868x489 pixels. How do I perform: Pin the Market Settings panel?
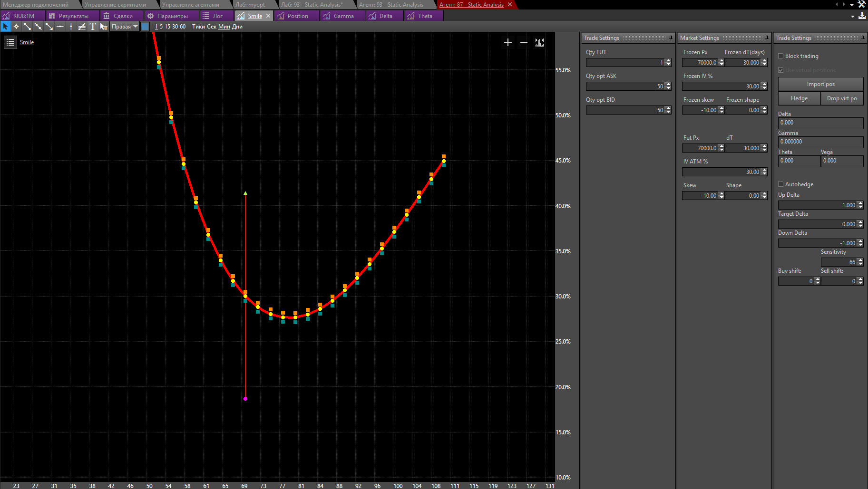pos(767,38)
